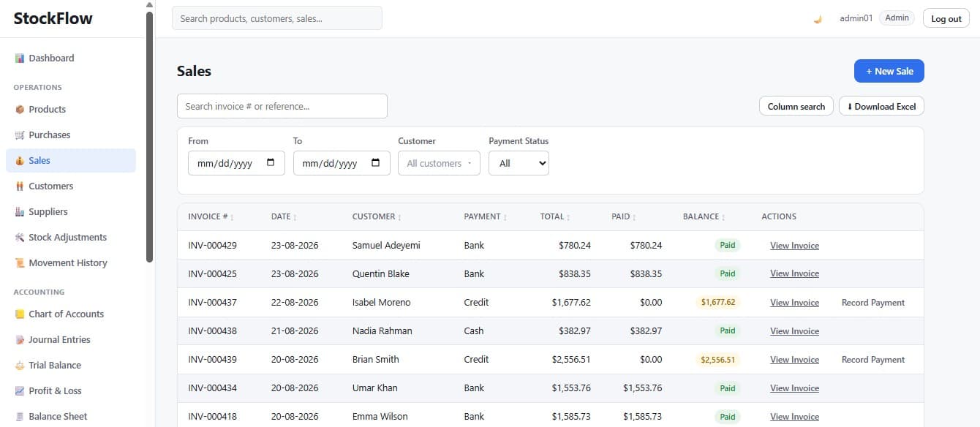This screenshot has height=427, width=980.
Task: Click the Sales money bag icon
Action: click(x=20, y=161)
